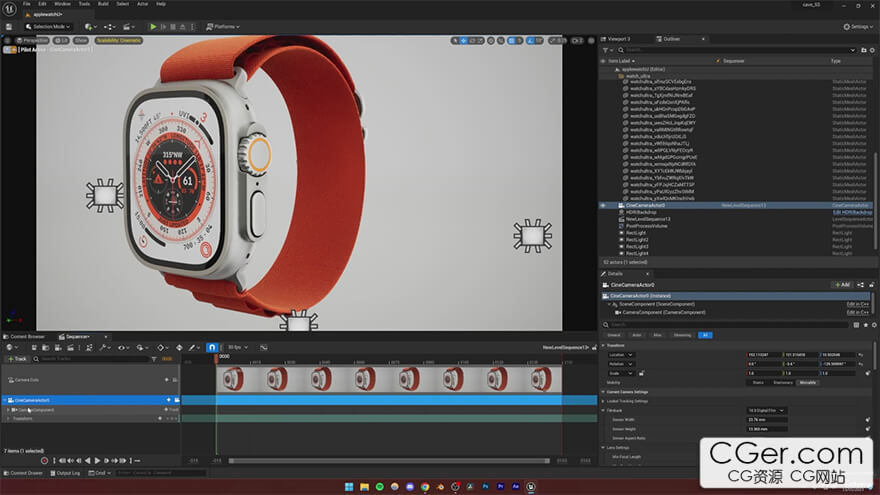Open the Filmback preset dropdown
The image size is (880, 495).
(x=766, y=410)
